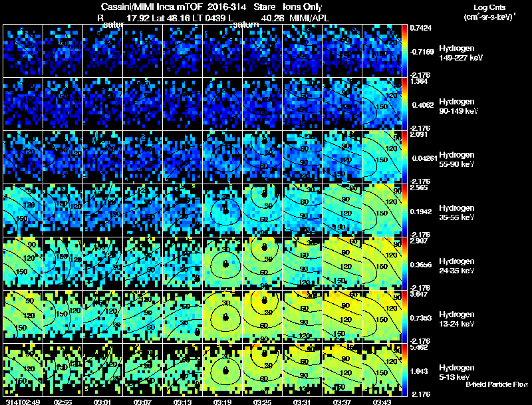Click the Hydrogen 24-35 keV row label
Image resolution: width=532 pixels, height=405 pixels.
pos(457,266)
